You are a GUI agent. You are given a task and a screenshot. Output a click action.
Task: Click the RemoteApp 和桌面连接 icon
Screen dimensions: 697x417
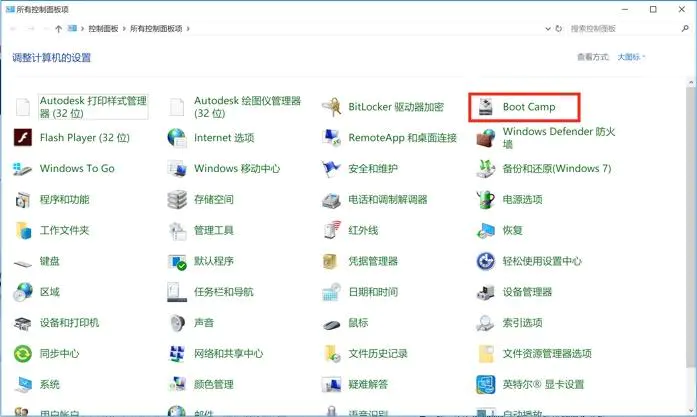point(331,138)
